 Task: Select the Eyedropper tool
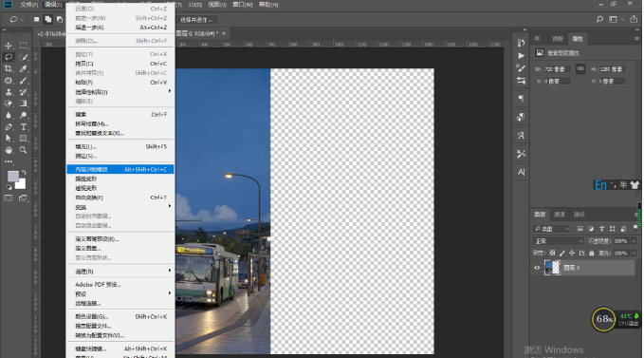click(24, 68)
